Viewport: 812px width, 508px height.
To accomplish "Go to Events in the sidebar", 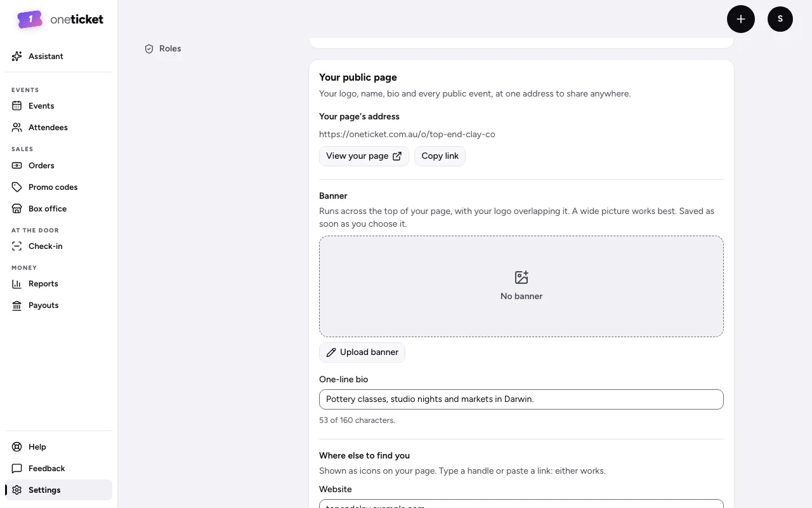I will pos(58,106).
